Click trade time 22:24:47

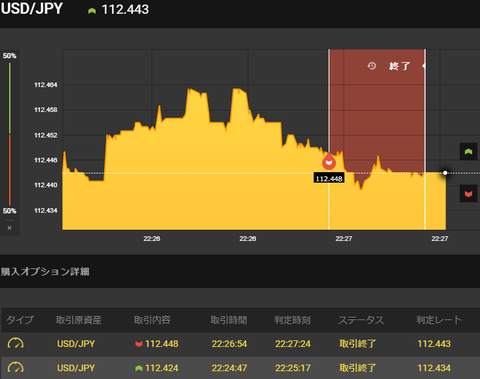point(229,368)
